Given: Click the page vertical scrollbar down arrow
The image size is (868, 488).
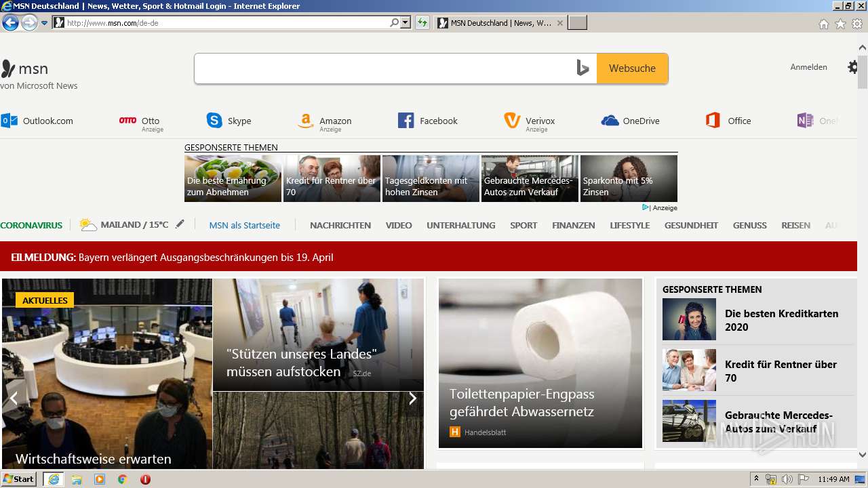Looking at the screenshot, I should [863, 455].
